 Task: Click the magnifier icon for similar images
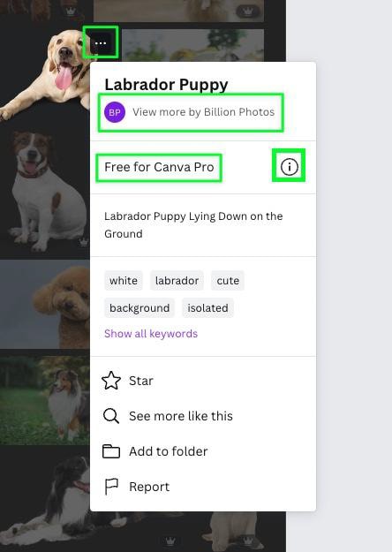(111, 416)
